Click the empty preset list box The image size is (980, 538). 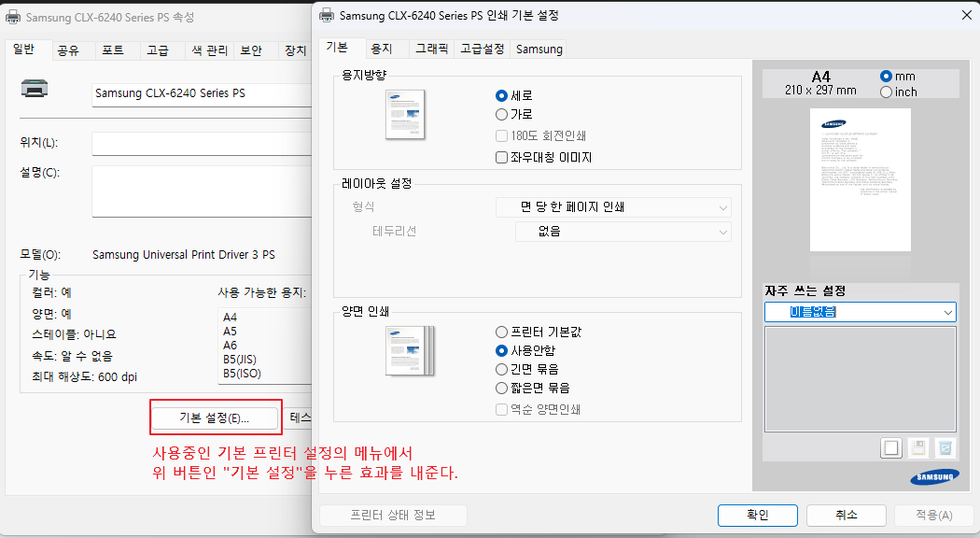(x=860, y=379)
